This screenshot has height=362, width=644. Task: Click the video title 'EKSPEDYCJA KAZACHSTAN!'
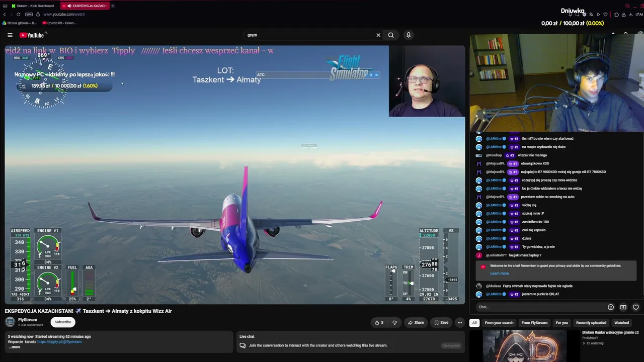coord(89,311)
